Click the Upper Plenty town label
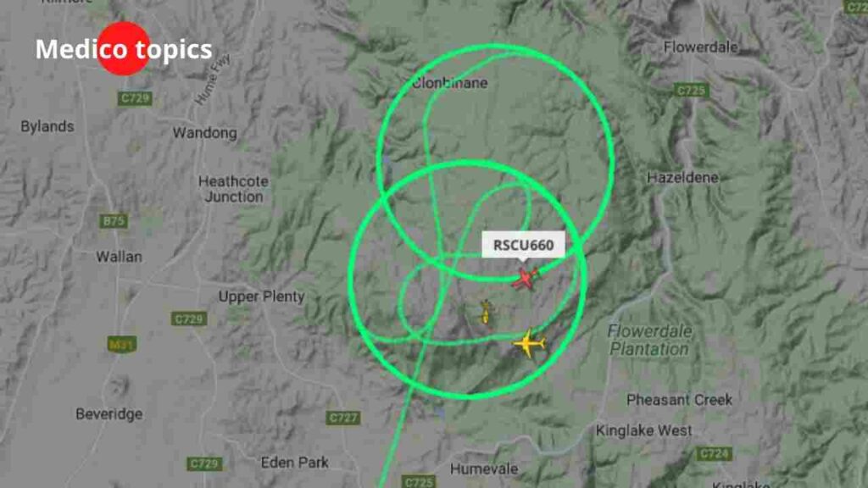 click(x=261, y=297)
